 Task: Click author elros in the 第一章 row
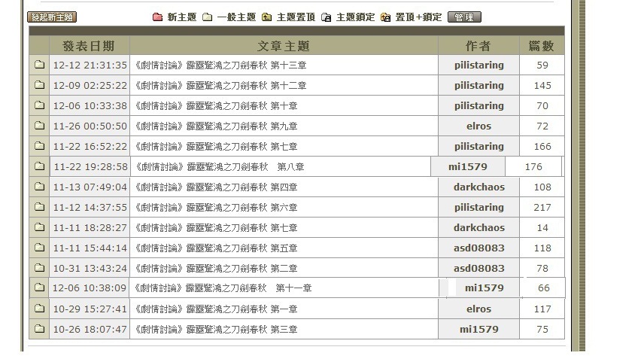coord(479,309)
